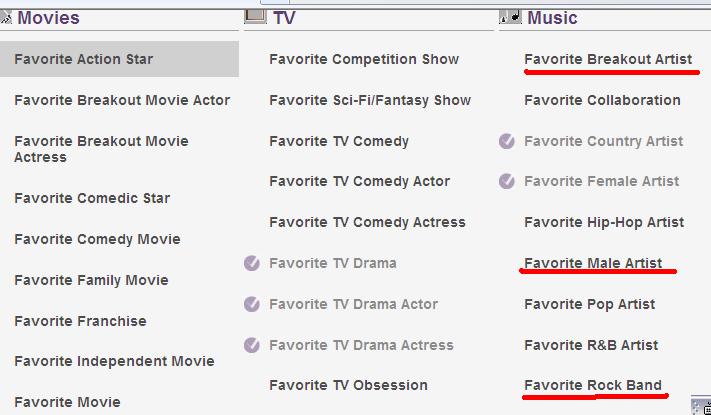The image size is (711, 415).
Task: Select Favorite Comedy Movie
Action: click(x=97, y=239)
